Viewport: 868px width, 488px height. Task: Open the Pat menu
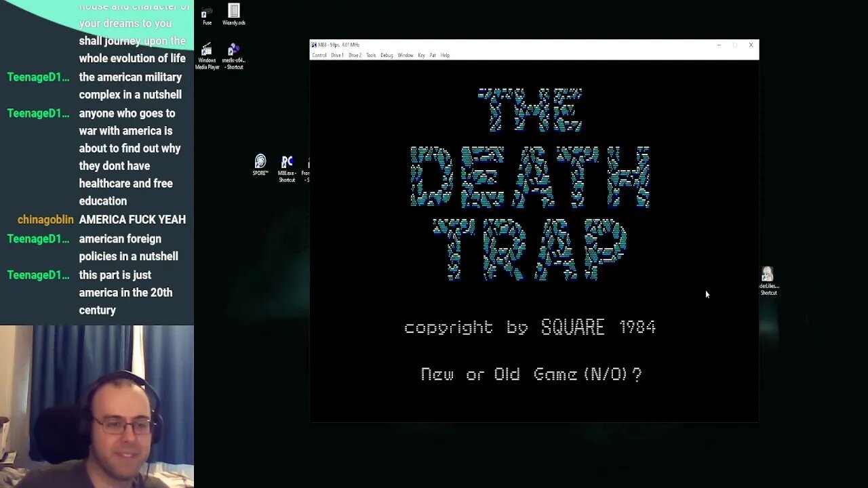433,56
